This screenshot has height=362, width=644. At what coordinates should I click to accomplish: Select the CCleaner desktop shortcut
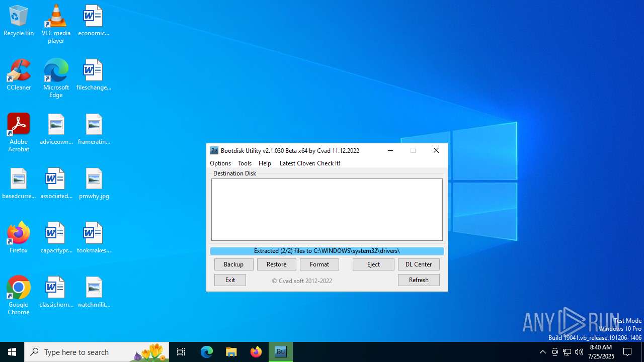[x=19, y=75]
